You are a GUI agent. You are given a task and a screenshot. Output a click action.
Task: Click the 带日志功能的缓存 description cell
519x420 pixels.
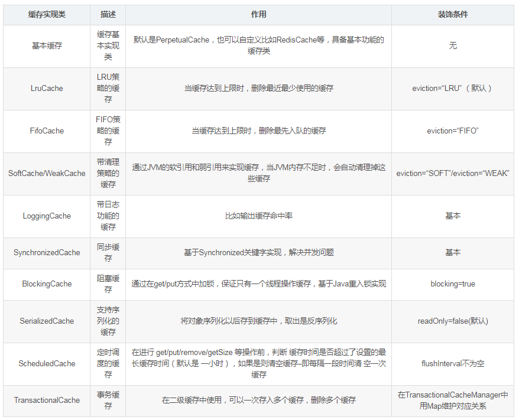[108, 216]
